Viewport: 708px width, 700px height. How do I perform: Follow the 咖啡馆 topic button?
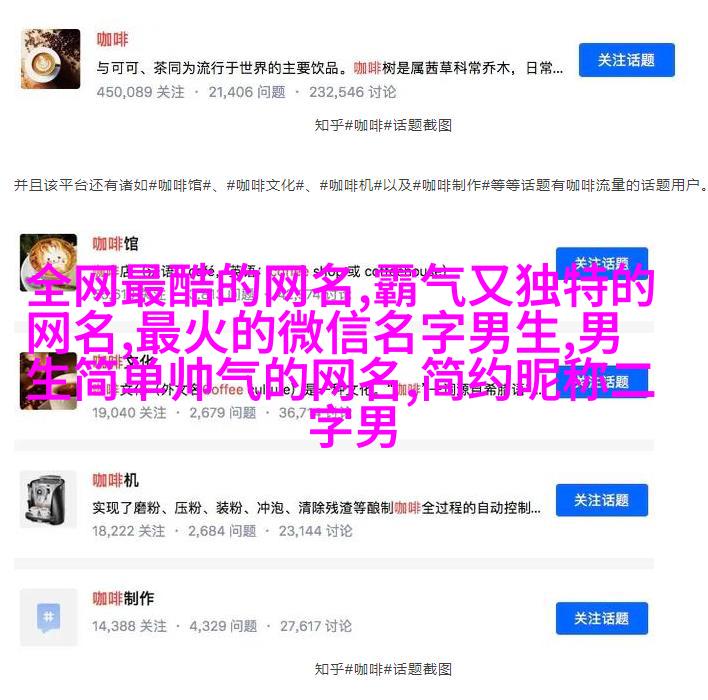[602, 261]
